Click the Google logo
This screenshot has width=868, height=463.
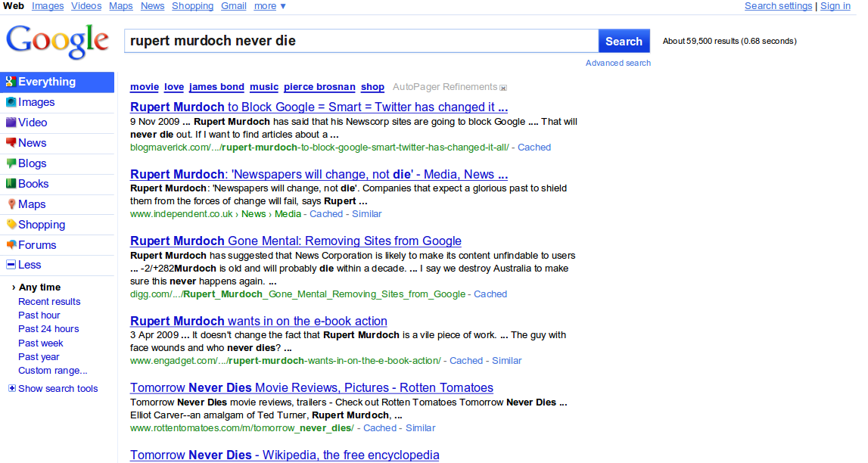(x=57, y=42)
